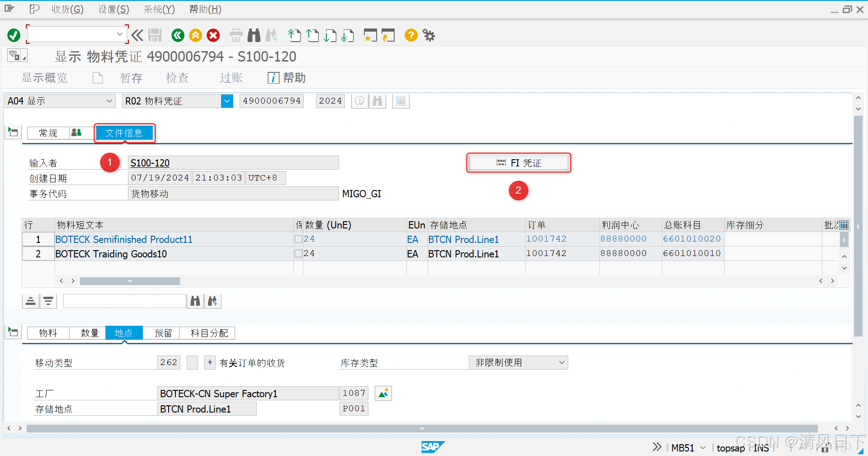868x456 pixels.
Task: Click the Previous Page arrow icon
Action: (x=312, y=35)
